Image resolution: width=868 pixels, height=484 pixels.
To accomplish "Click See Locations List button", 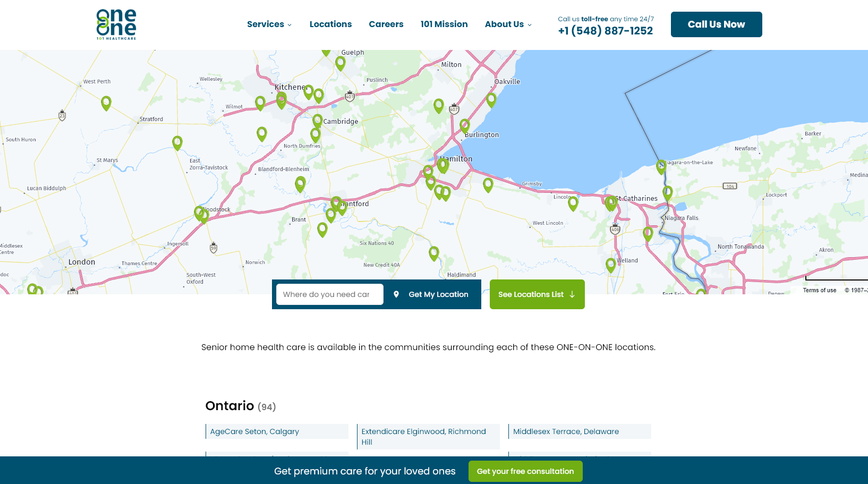I will click(537, 294).
